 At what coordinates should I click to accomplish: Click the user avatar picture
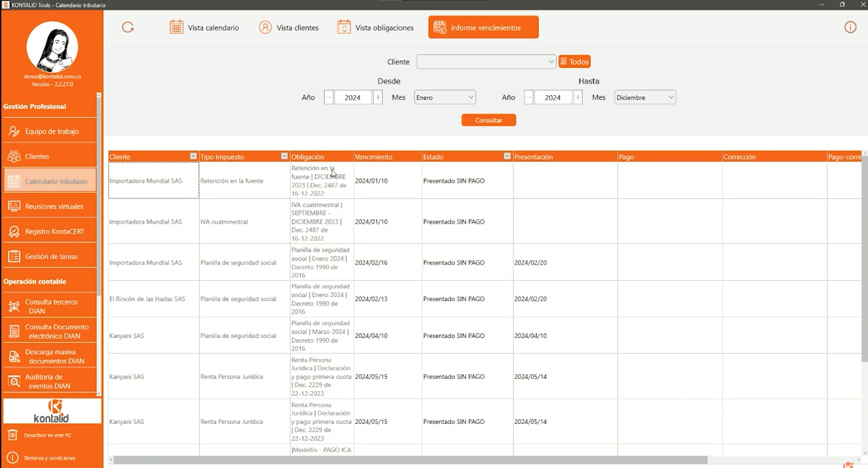coord(52,47)
